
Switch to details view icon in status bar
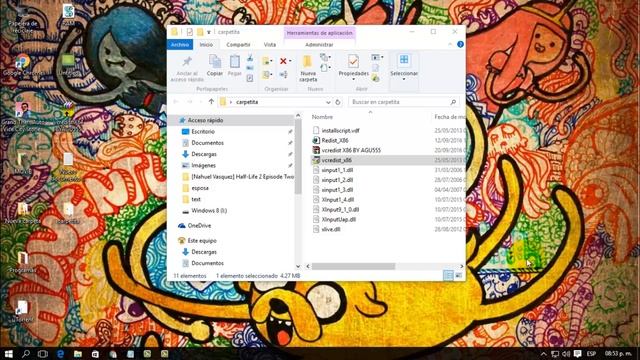click(448, 276)
